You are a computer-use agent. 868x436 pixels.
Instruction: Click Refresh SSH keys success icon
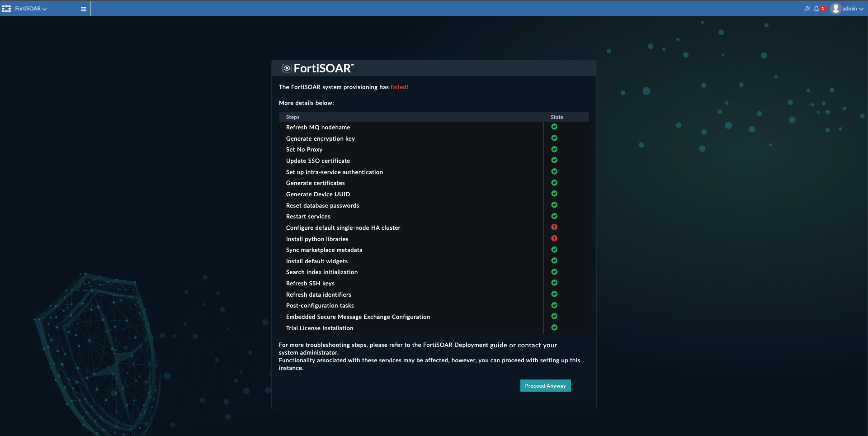554,283
